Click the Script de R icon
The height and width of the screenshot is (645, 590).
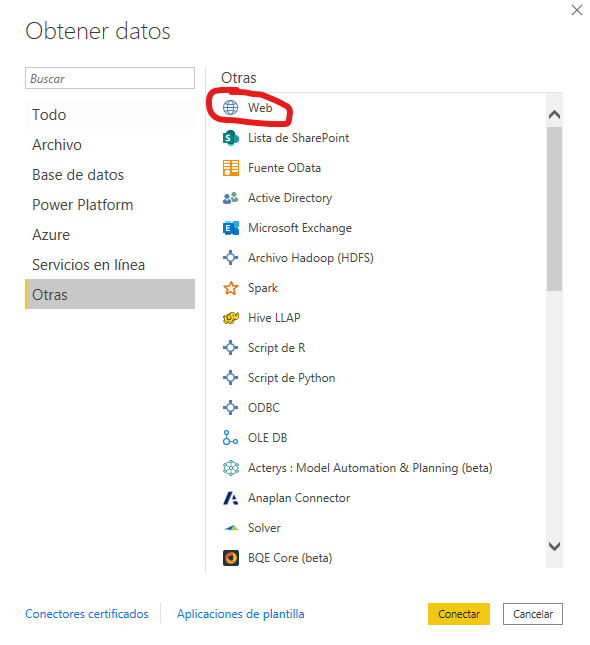[x=230, y=348]
